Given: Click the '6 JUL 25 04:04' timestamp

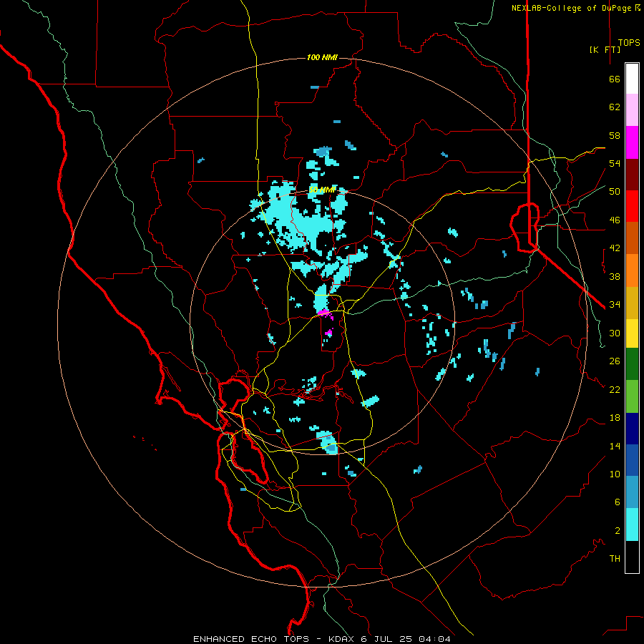Looking at the screenshot, I should pos(406,639).
